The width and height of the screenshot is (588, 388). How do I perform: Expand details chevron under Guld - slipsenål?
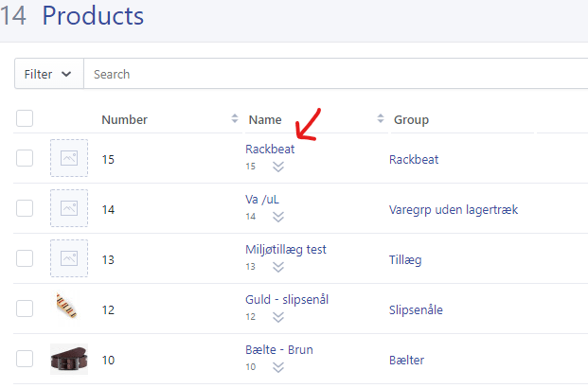(x=278, y=317)
